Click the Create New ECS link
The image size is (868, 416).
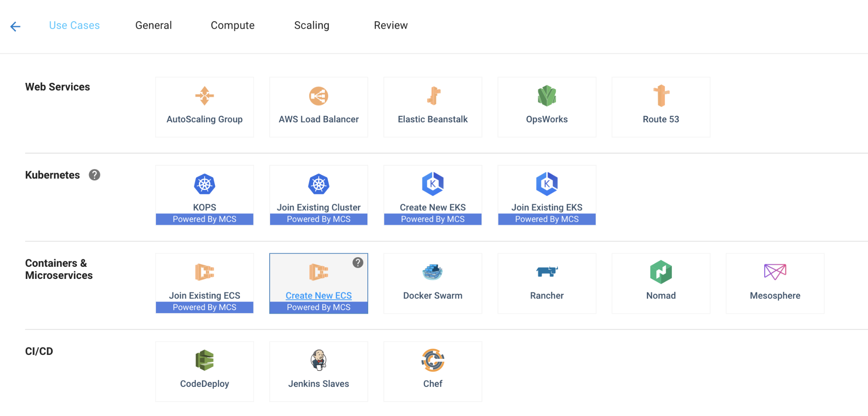pos(318,295)
